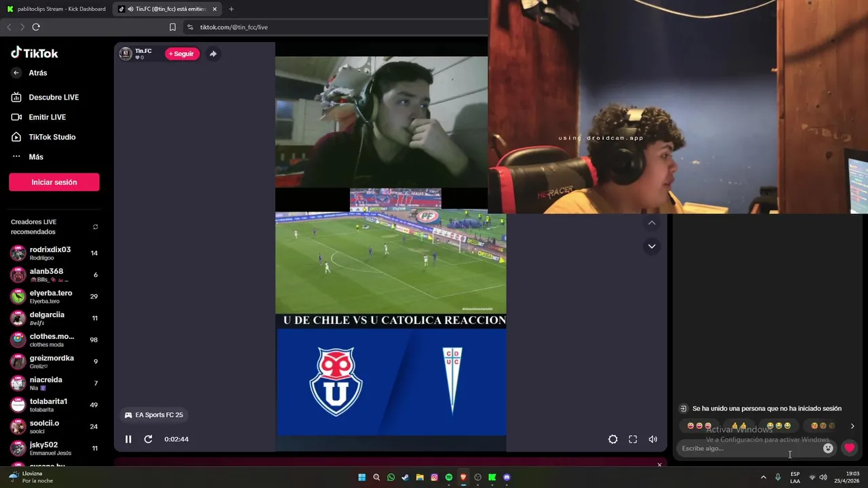Image resolution: width=868 pixels, height=488 pixels.
Task: Open soolcii.o's live stream
Action: (54, 426)
